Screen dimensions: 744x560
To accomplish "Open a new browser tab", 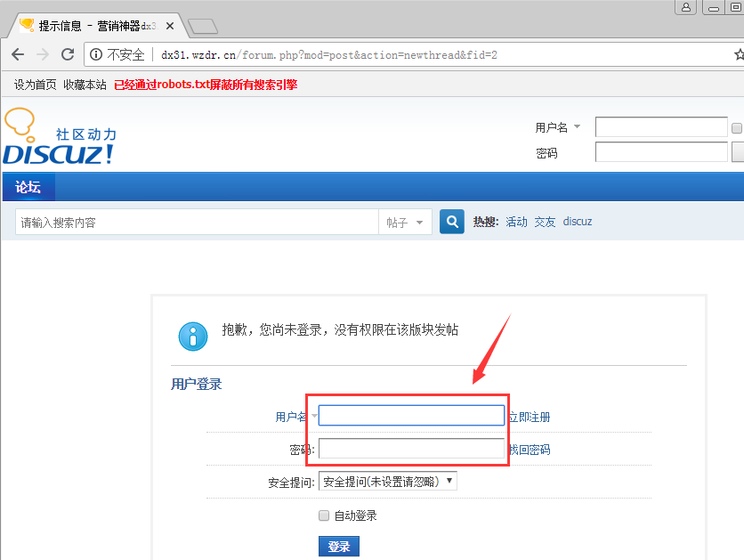I will click(203, 26).
